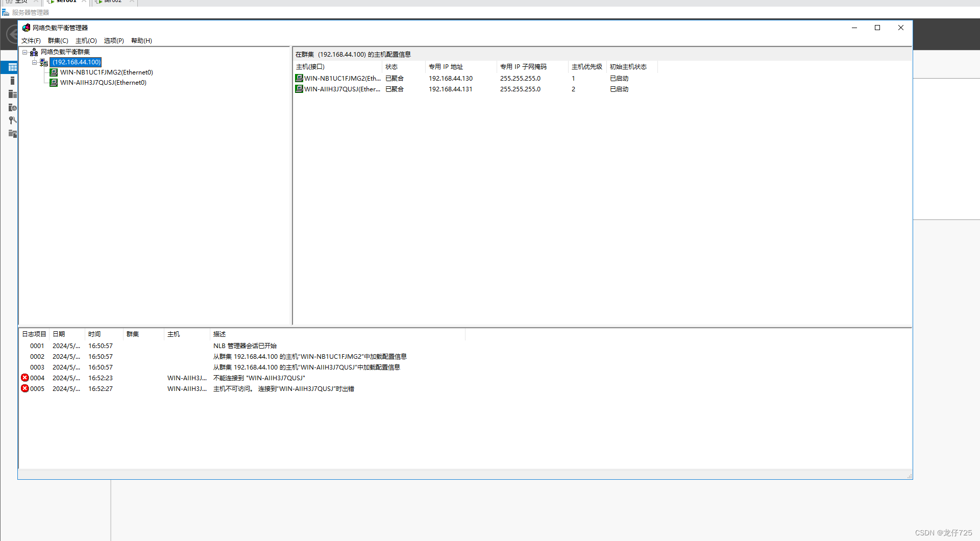Select the WIN-AIIH3J7QUSJ(Ether... host row
Viewport: 980px width, 541px height.
(342, 89)
